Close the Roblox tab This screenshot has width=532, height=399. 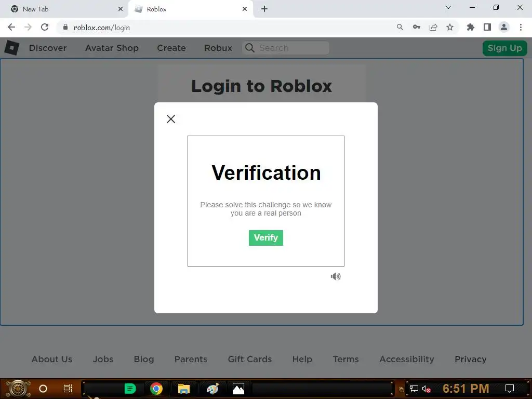click(x=245, y=9)
